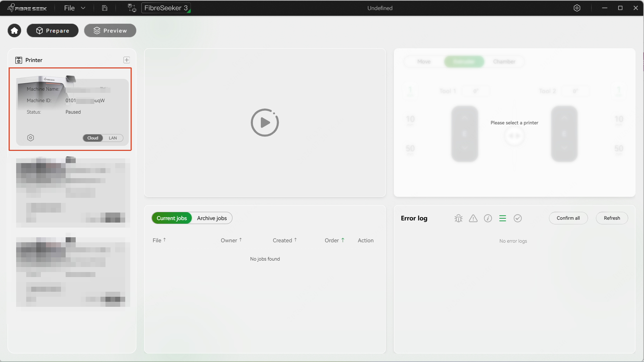
Task: Filter error log by bug icon
Action: coord(459,218)
